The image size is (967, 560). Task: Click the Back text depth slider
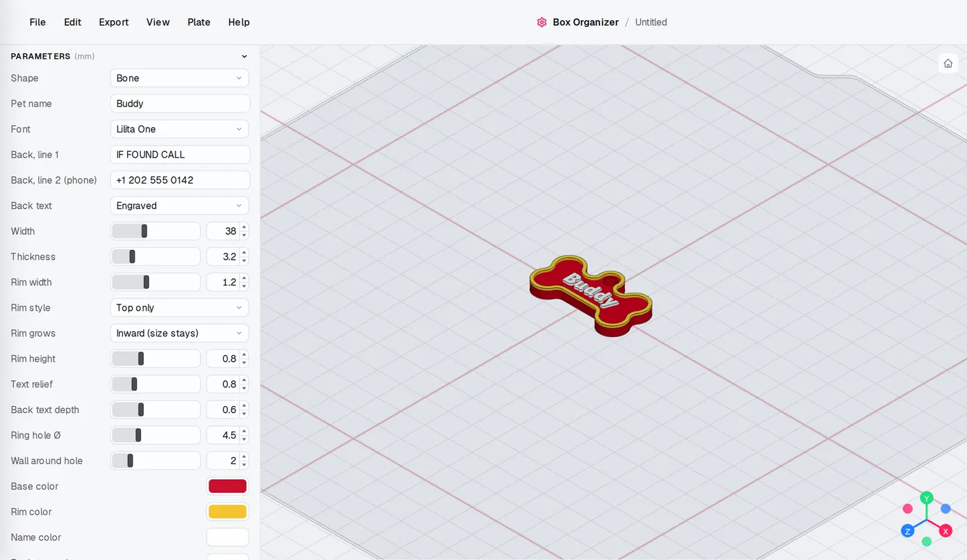coord(155,410)
